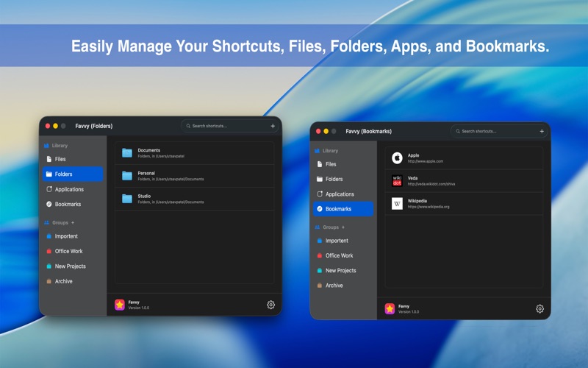The width and height of the screenshot is (588, 368).
Task: Select Folders in the Favvy (Folders) sidebar
Action: click(73, 174)
